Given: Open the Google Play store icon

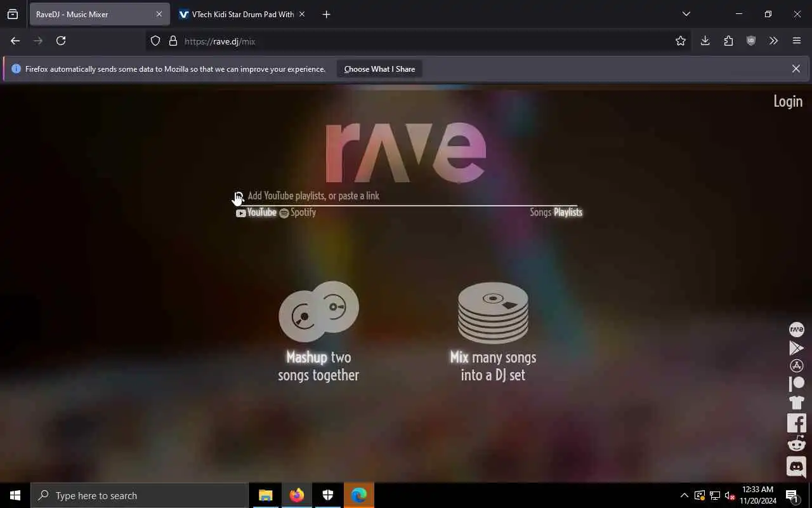Looking at the screenshot, I should pyautogui.click(x=796, y=348).
